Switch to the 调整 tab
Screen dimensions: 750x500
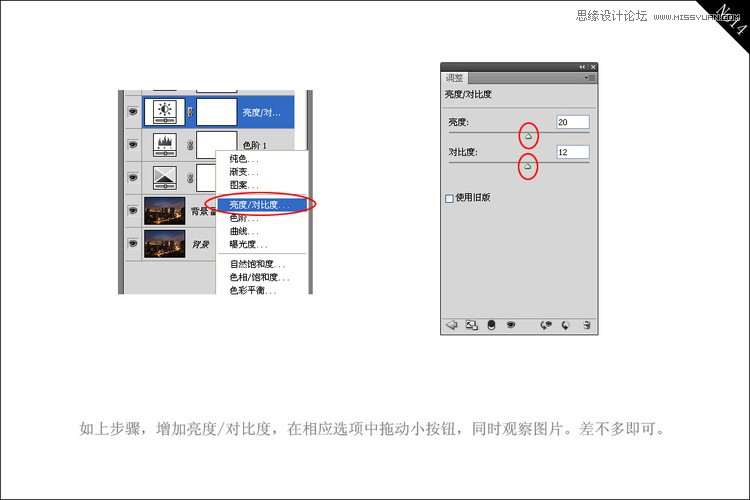click(454, 78)
